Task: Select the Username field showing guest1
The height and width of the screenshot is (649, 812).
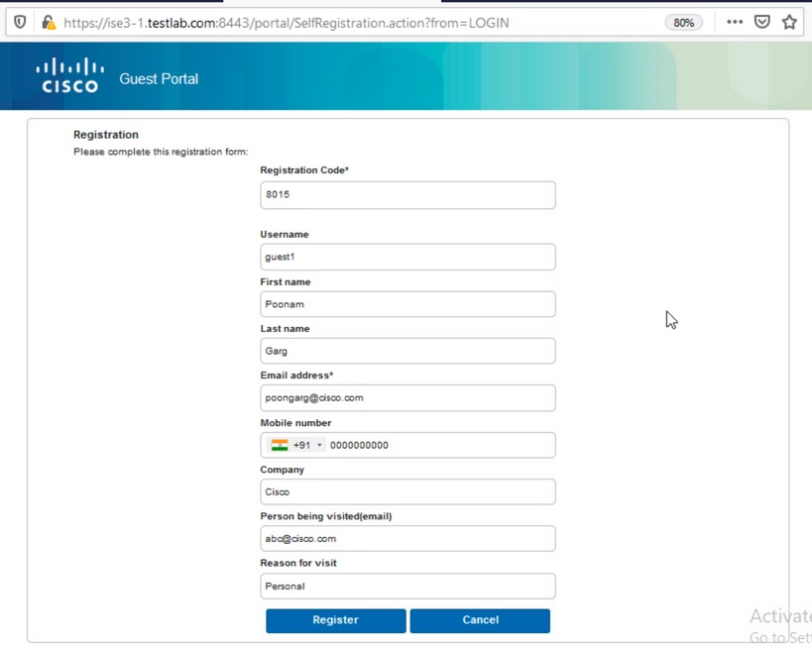Action: (x=407, y=257)
